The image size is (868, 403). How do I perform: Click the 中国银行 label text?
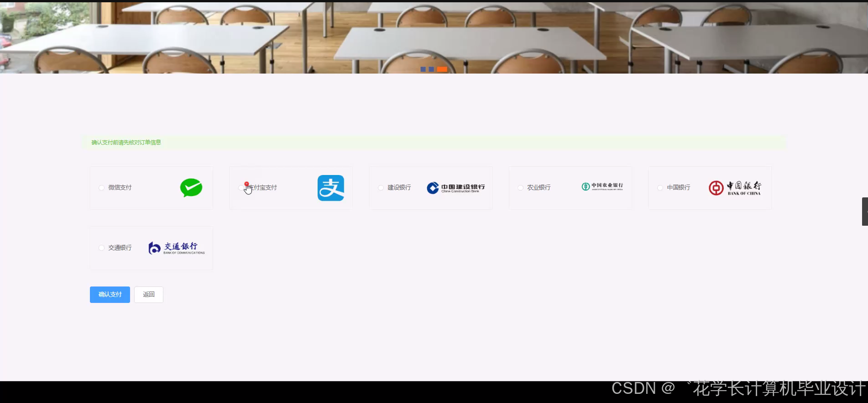pyautogui.click(x=679, y=188)
